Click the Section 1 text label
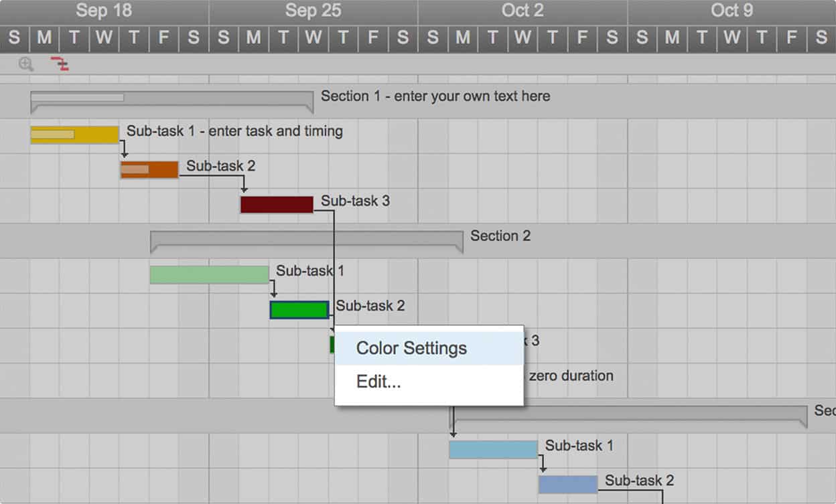The image size is (836, 504). [435, 96]
